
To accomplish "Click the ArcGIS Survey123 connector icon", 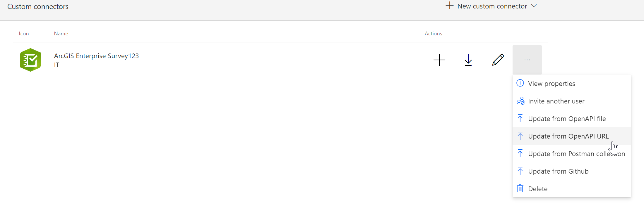I will (x=30, y=60).
